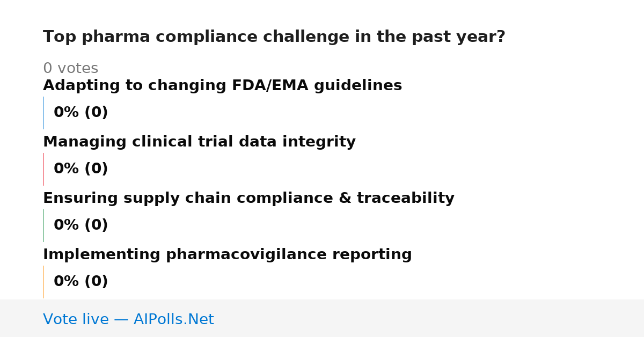Click the 0% (0) result under pharmacovigilance reporting
The image size is (644, 337).
click(81, 282)
